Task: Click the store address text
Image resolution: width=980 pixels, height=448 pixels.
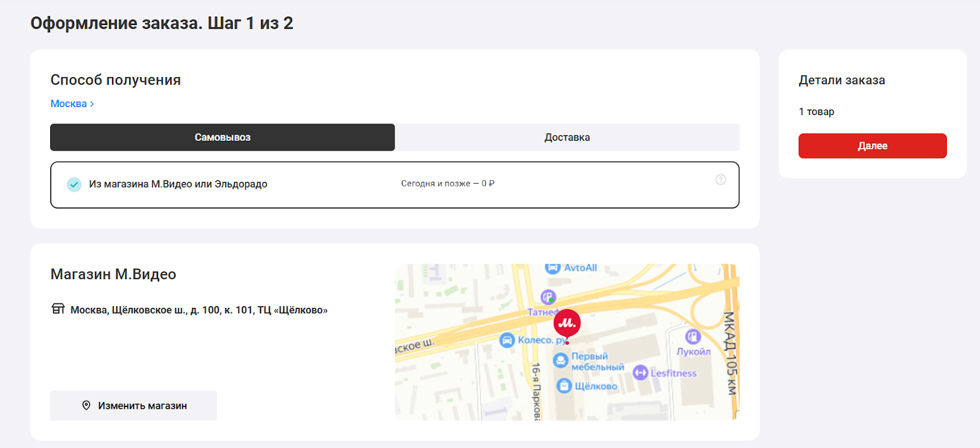Action: pos(199,310)
